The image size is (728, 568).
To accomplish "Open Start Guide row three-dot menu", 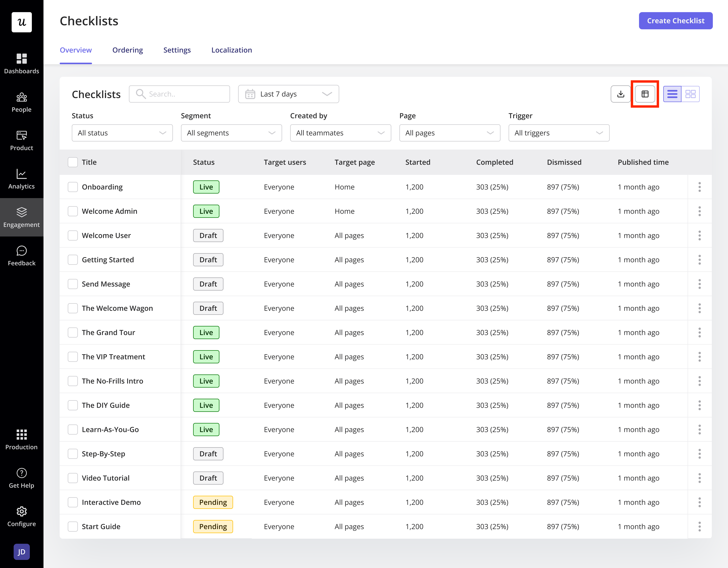I will click(x=700, y=527).
